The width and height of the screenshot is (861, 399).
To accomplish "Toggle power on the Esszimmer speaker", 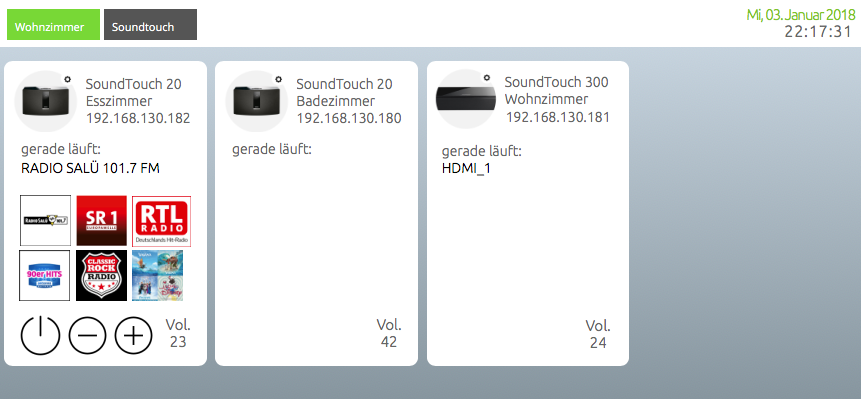I will point(40,335).
